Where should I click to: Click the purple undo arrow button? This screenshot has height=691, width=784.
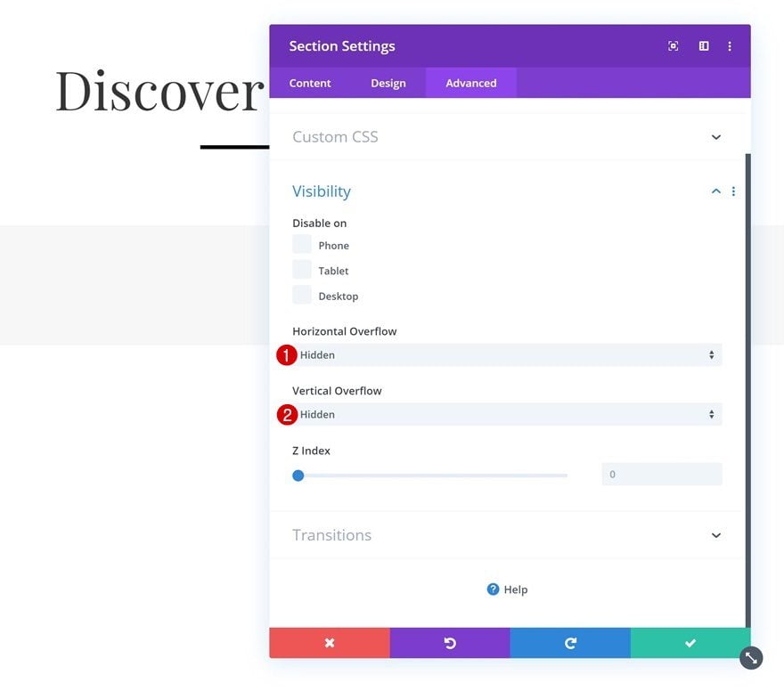450,643
